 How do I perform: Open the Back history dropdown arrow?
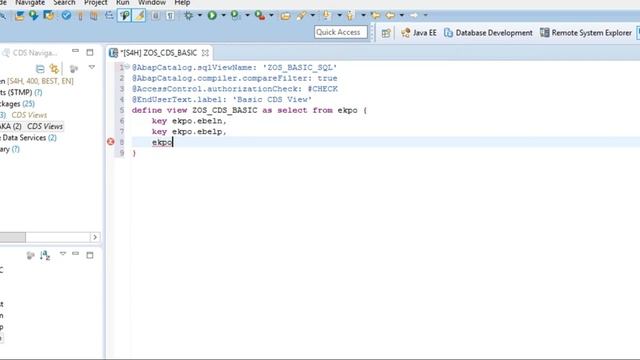coord(402,16)
